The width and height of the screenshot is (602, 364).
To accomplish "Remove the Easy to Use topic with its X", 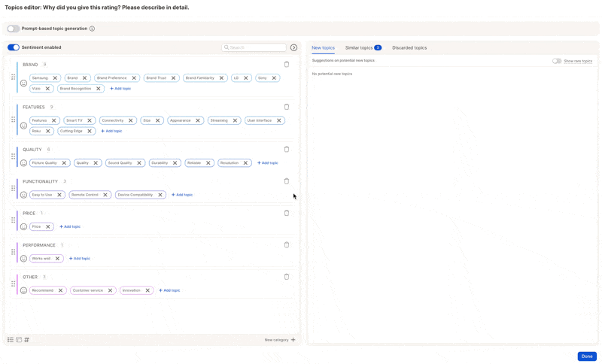I will coord(59,195).
